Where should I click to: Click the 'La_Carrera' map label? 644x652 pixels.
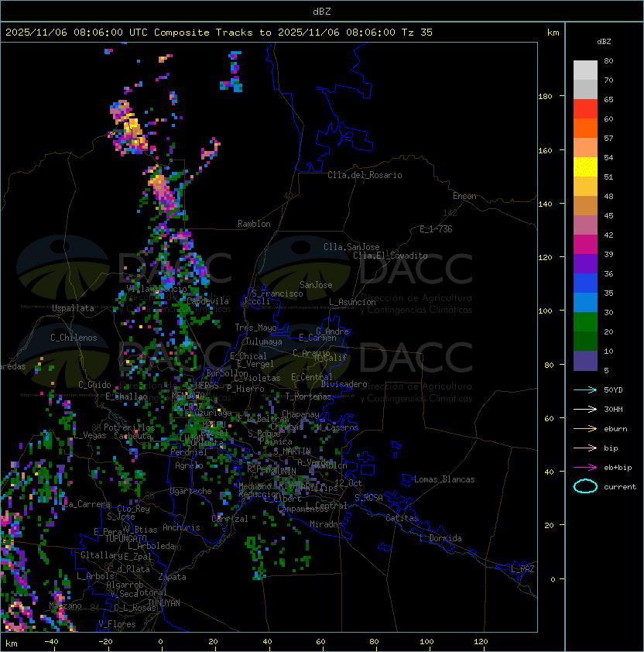point(87,504)
